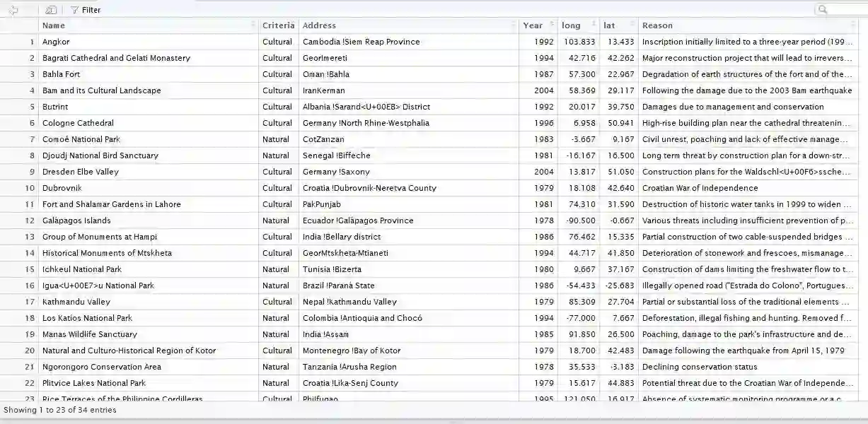Open the data in a new window
Image resolution: width=868 pixels, height=424 pixels.
click(50, 10)
